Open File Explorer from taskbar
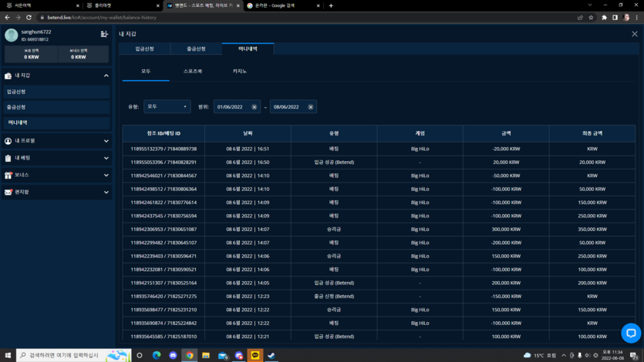This screenshot has height=362, width=644. click(x=206, y=355)
